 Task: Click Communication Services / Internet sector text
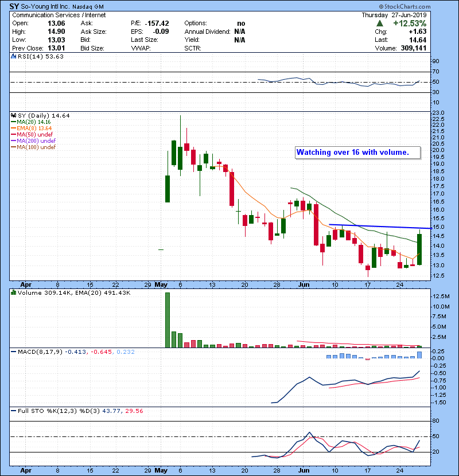59,15
